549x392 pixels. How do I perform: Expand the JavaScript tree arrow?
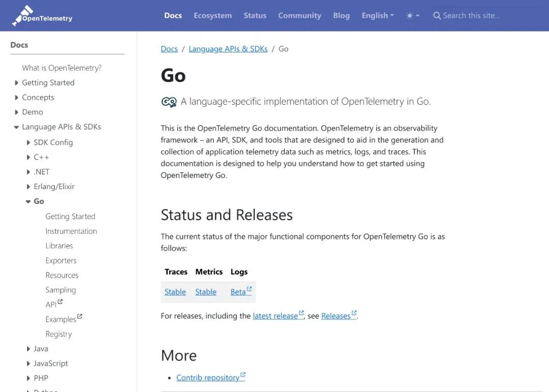(28, 364)
